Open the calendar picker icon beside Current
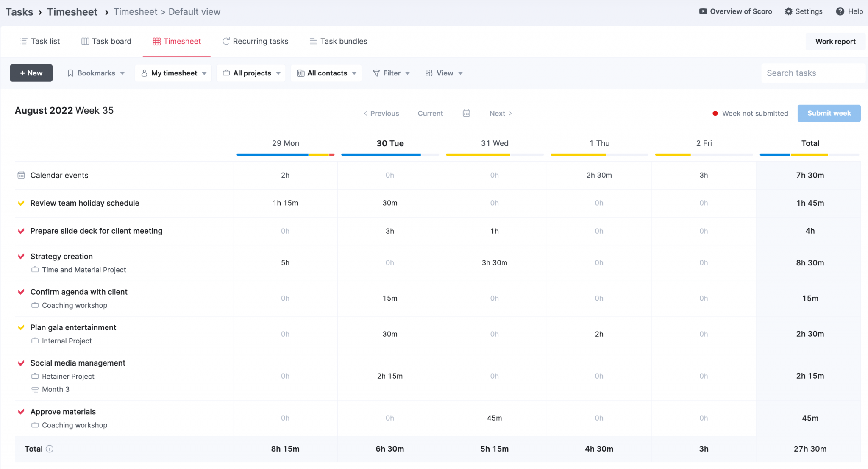The width and height of the screenshot is (868, 469). 466,113
